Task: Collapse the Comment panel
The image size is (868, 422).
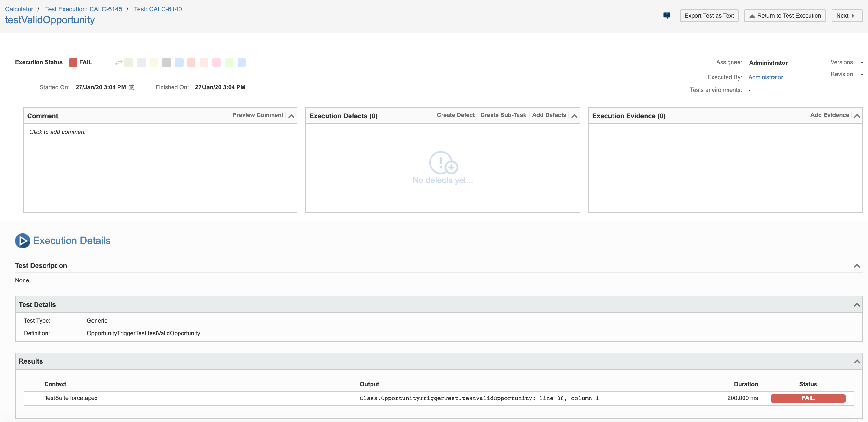Action: 291,116
